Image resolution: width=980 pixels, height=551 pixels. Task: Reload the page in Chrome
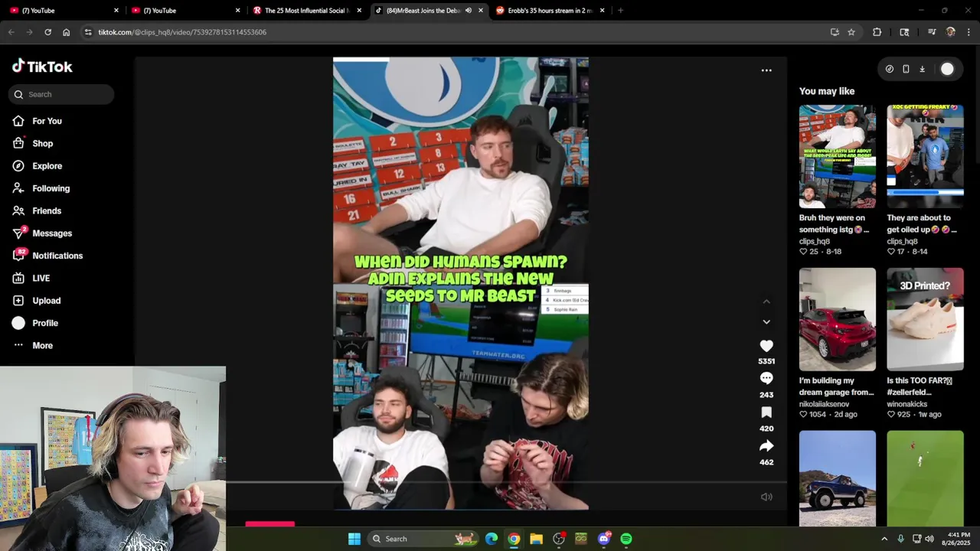(47, 32)
